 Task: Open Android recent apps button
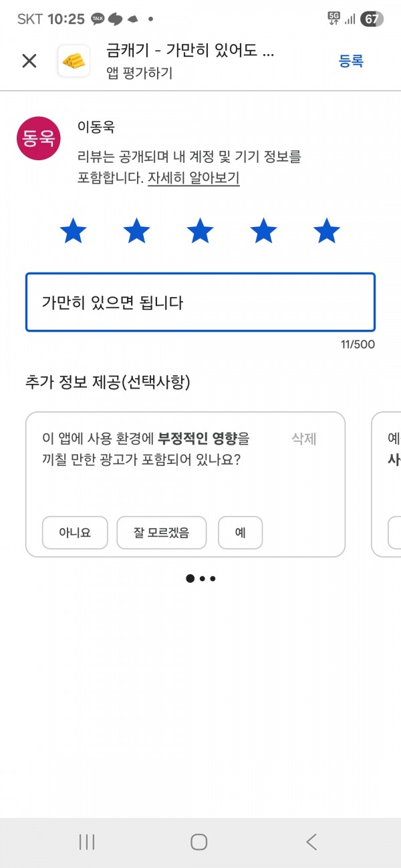tap(87, 842)
